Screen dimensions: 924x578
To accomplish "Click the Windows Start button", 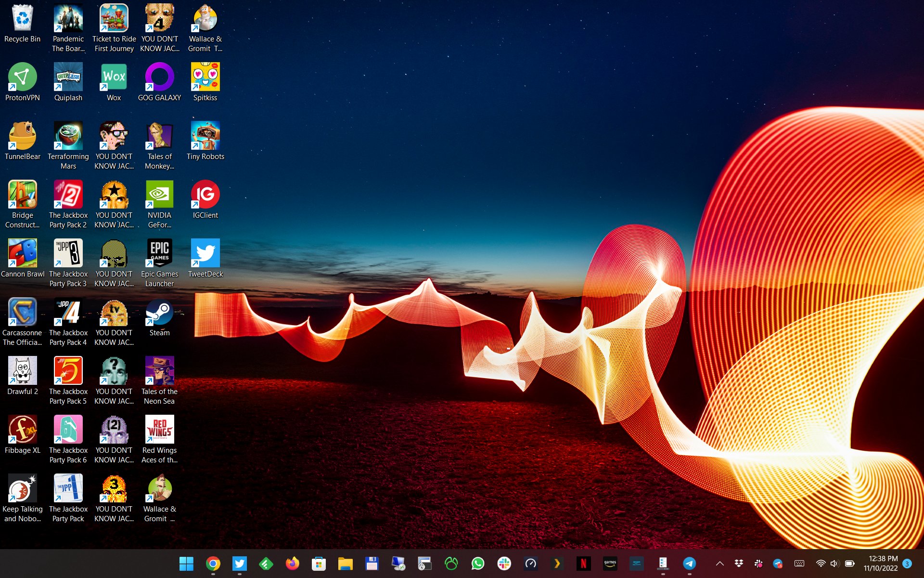I will tap(186, 563).
